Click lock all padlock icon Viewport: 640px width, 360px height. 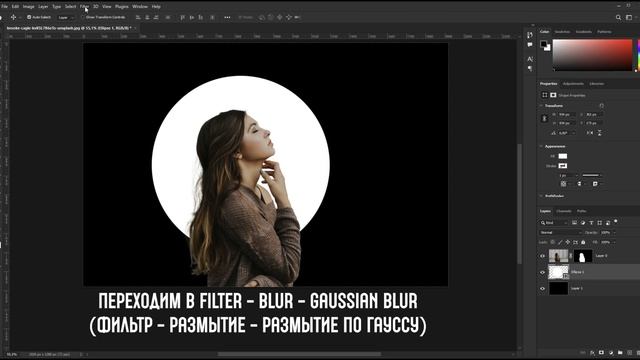[x=583, y=242]
